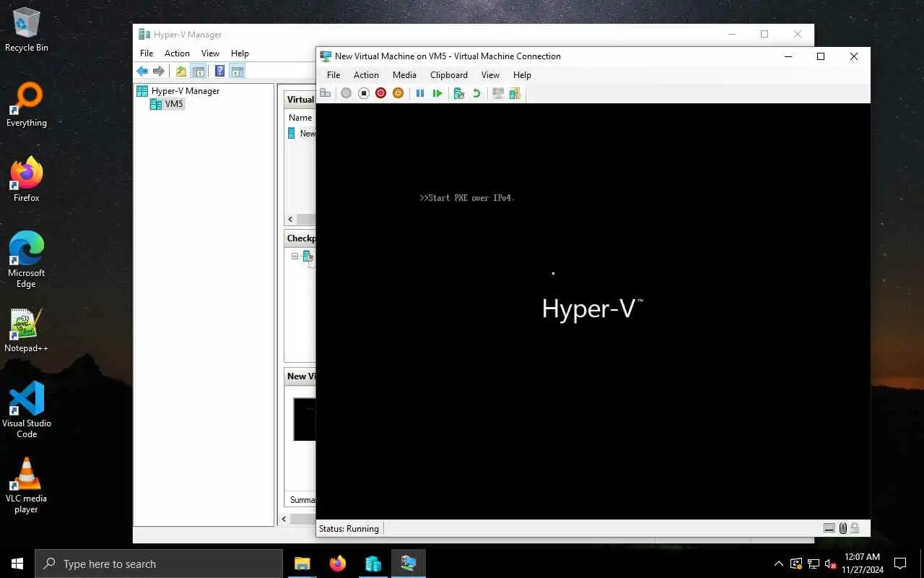Screen dimensions: 924x578
Task: Open File Explorer from taskbar
Action: pos(302,564)
